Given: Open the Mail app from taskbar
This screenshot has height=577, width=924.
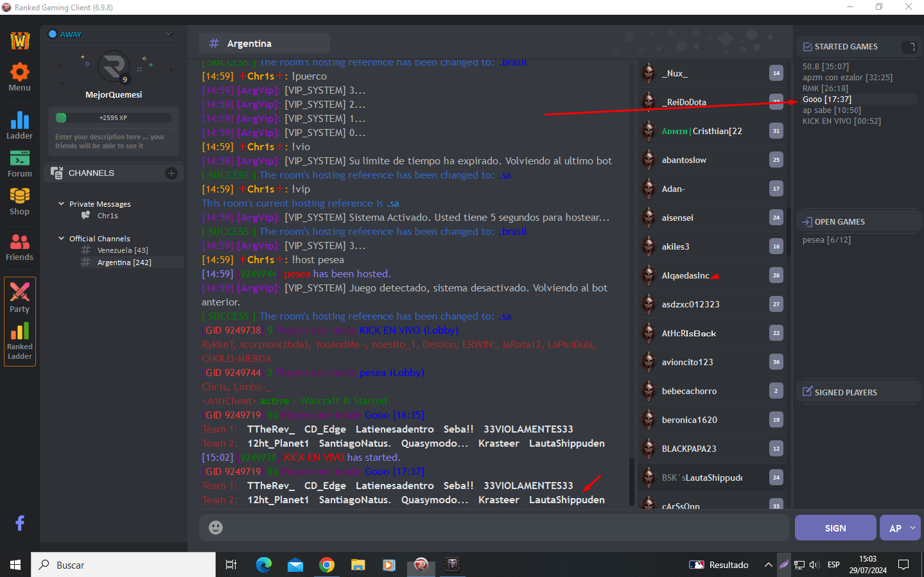Looking at the screenshot, I should click(295, 565).
